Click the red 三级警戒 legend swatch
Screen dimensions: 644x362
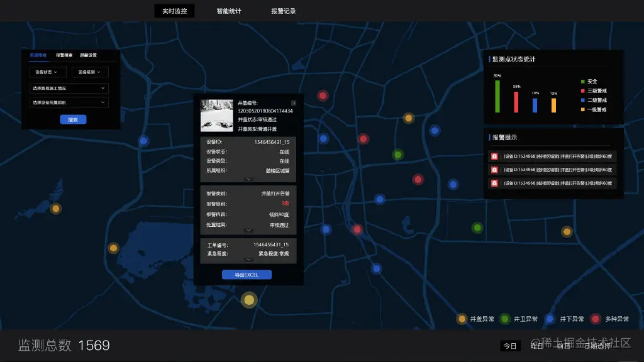[x=583, y=90]
